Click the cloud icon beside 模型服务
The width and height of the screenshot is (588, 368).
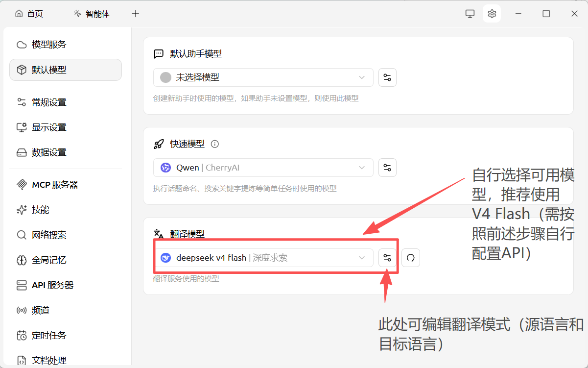pos(22,45)
